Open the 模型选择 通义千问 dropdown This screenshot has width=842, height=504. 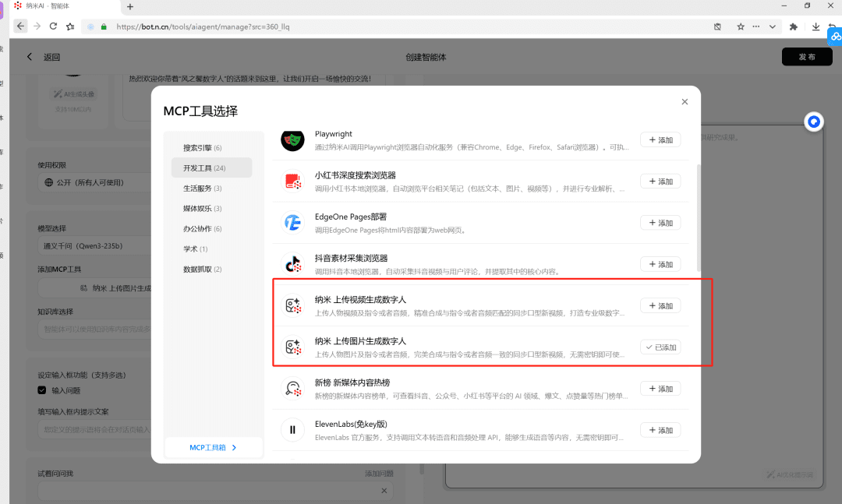[x=94, y=246]
